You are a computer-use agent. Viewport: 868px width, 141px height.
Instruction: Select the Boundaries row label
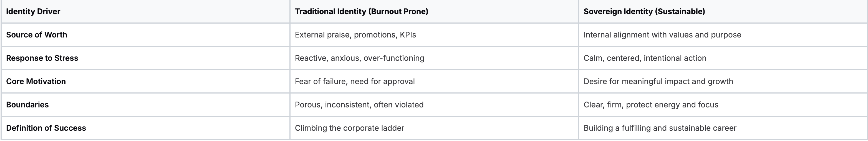point(27,105)
